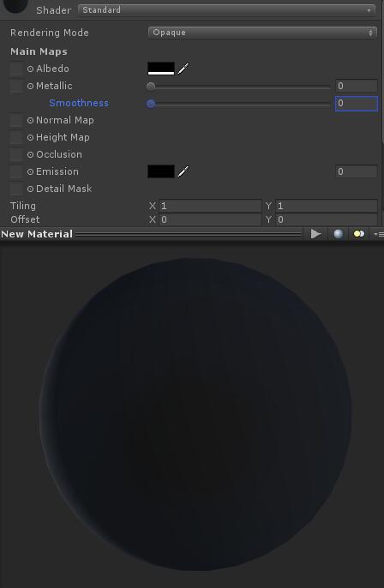Open the Height Map texture picker circle
The height and width of the screenshot is (588, 384).
point(30,138)
